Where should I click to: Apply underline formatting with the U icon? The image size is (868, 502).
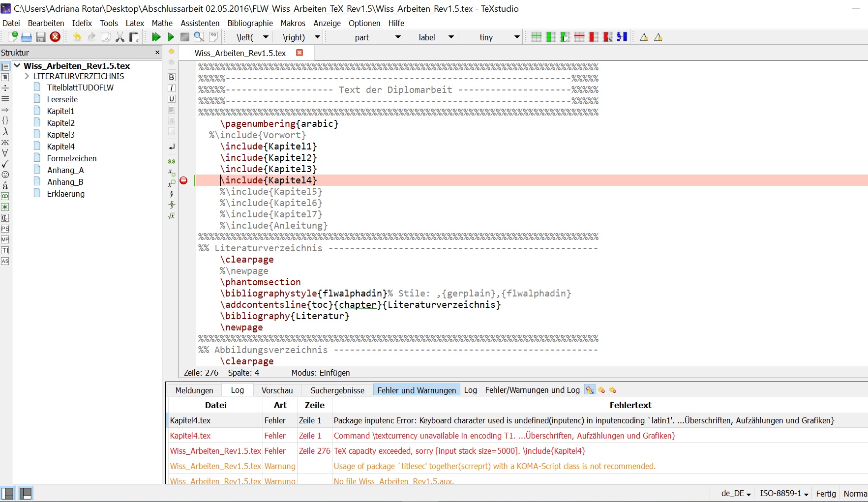pos(172,99)
